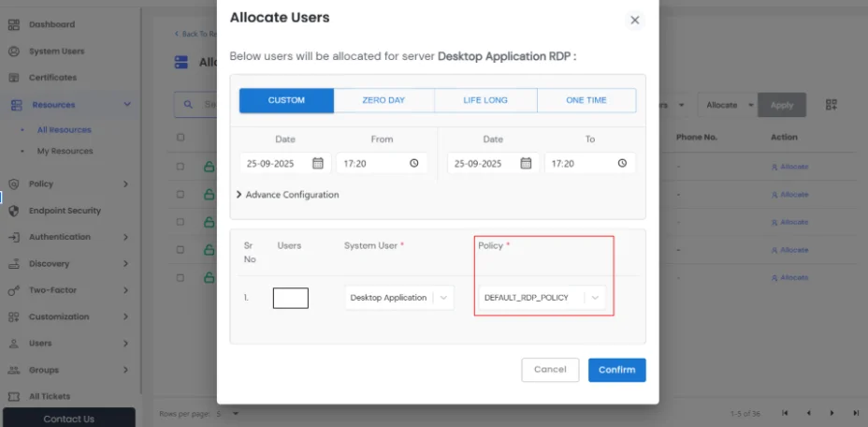Jump to first page arrow
The image size is (868, 427).
(785, 413)
